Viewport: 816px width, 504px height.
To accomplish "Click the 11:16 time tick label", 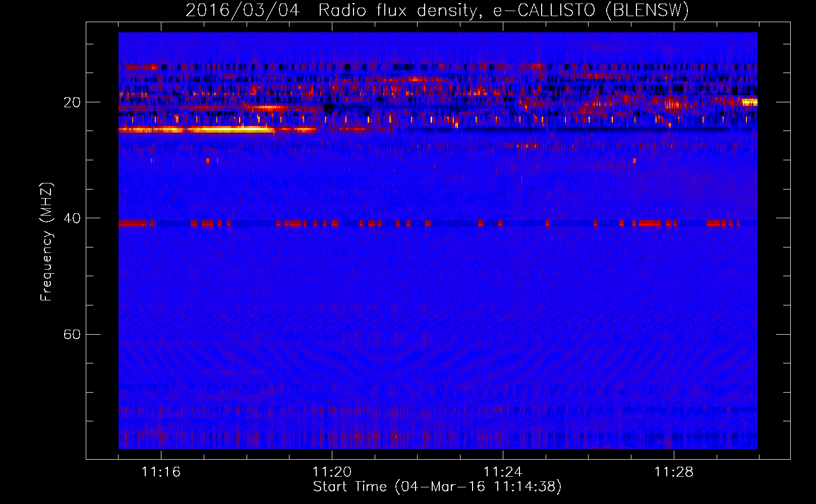I will (x=161, y=472).
